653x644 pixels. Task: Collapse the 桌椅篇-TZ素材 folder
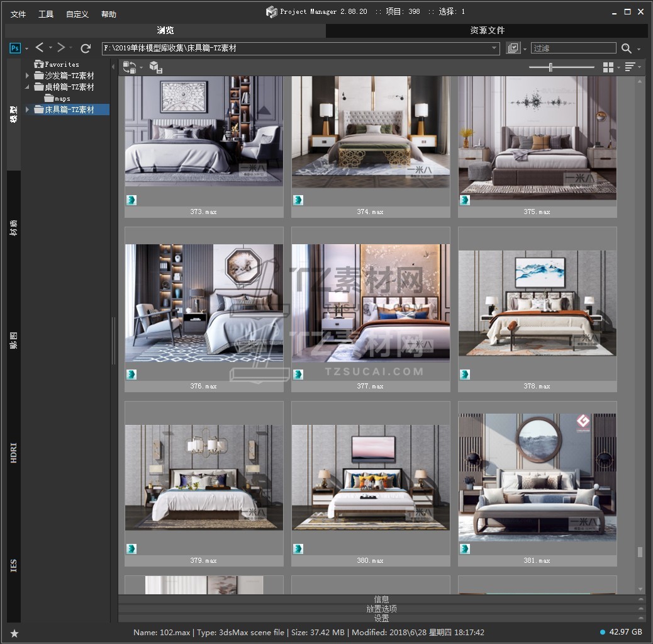[x=27, y=88]
